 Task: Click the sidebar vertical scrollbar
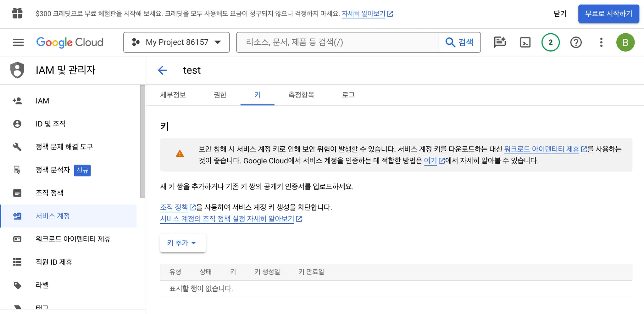click(x=142, y=142)
